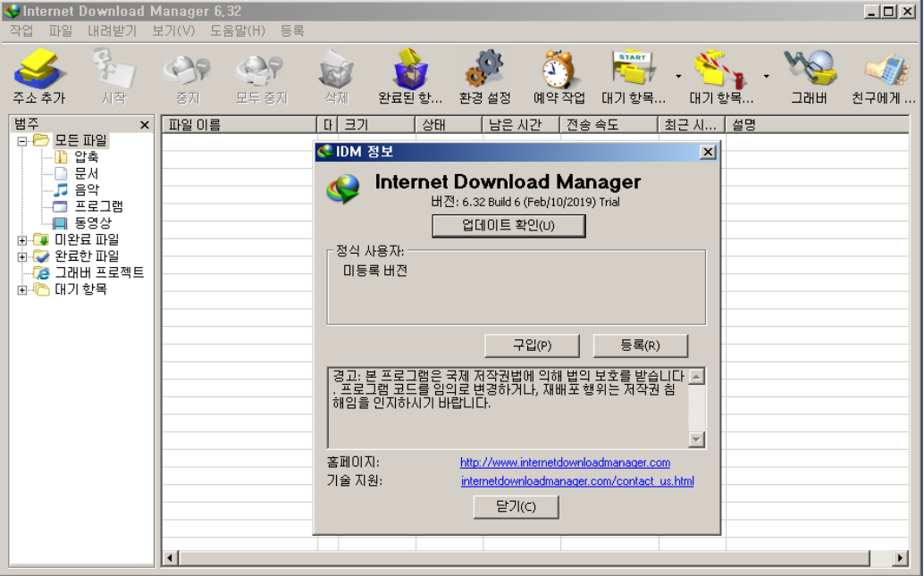Click the version 6.32 Build 6 text

coord(525,202)
